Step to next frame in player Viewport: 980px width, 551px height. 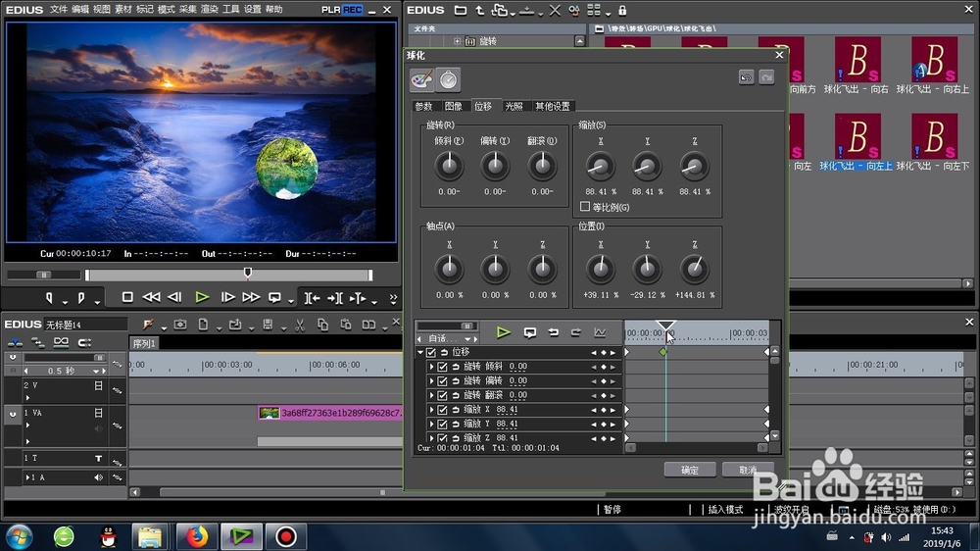point(227,298)
